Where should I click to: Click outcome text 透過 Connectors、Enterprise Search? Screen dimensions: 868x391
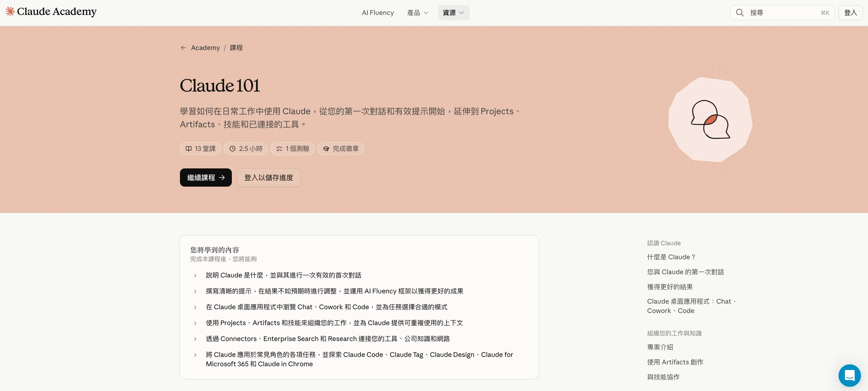click(x=328, y=339)
